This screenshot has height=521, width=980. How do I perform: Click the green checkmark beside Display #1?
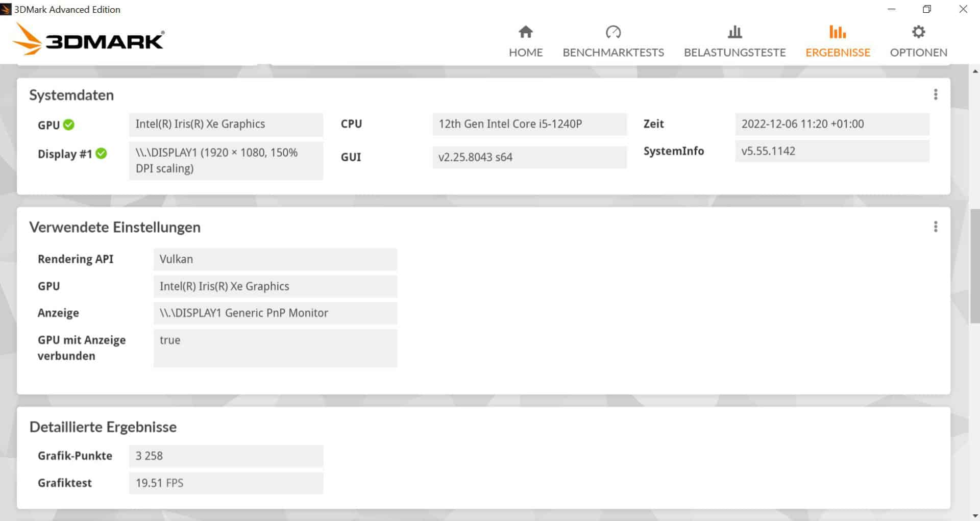[102, 154]
